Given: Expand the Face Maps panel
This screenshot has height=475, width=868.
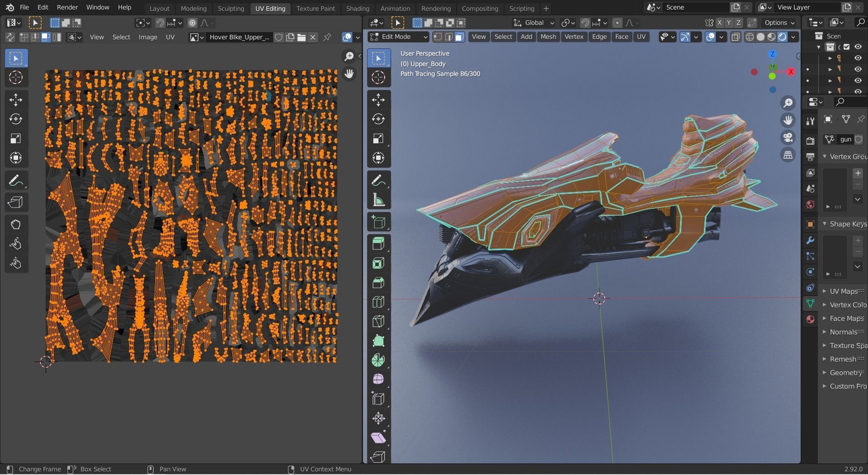Looking at the screenshot, I should pos(844,319).
